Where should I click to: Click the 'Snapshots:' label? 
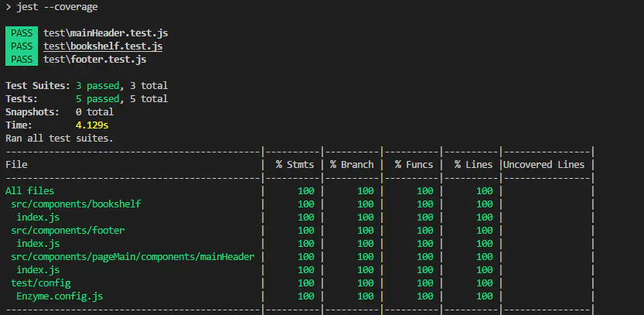click(x=32, y=112)
